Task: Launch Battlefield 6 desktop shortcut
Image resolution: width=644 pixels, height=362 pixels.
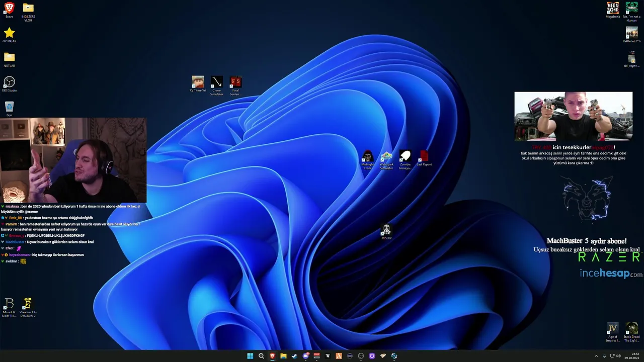Action: (631, 35)
